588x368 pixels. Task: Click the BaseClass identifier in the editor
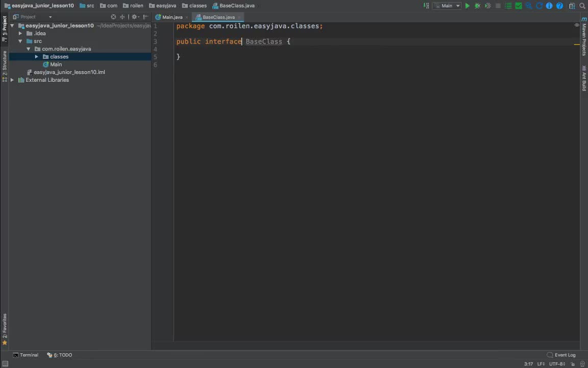tap(263, 42)
